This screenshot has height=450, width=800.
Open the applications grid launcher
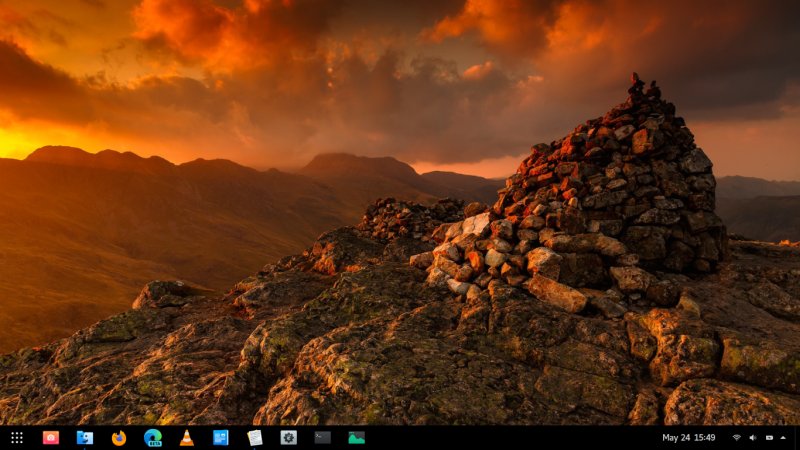pos(17,438)
